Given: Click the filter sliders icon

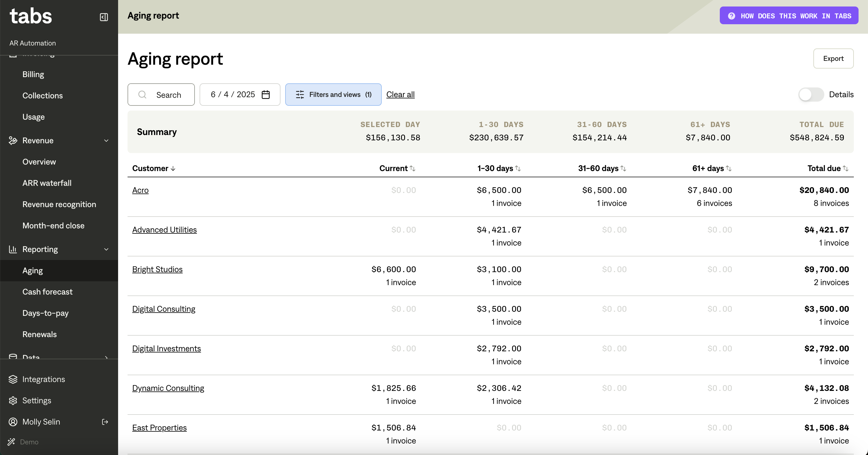Looking at the screenshot, I should 300,95.
